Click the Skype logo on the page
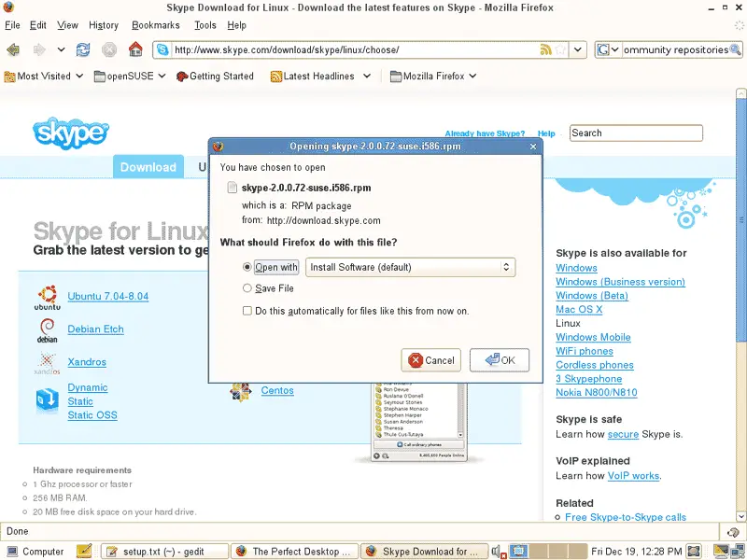The width and height of the screenshot is (747, 560). point(71,133)
